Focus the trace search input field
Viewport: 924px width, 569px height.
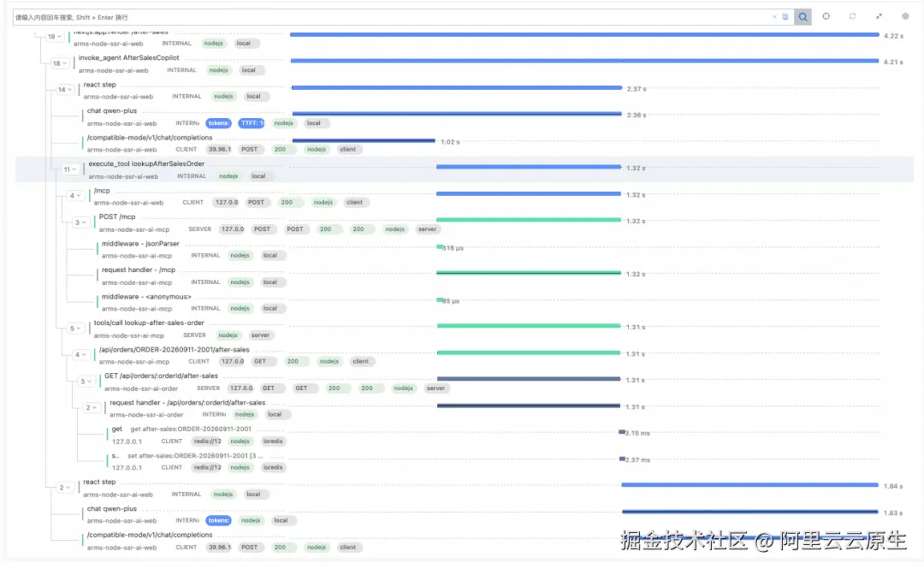click(392, 17)
